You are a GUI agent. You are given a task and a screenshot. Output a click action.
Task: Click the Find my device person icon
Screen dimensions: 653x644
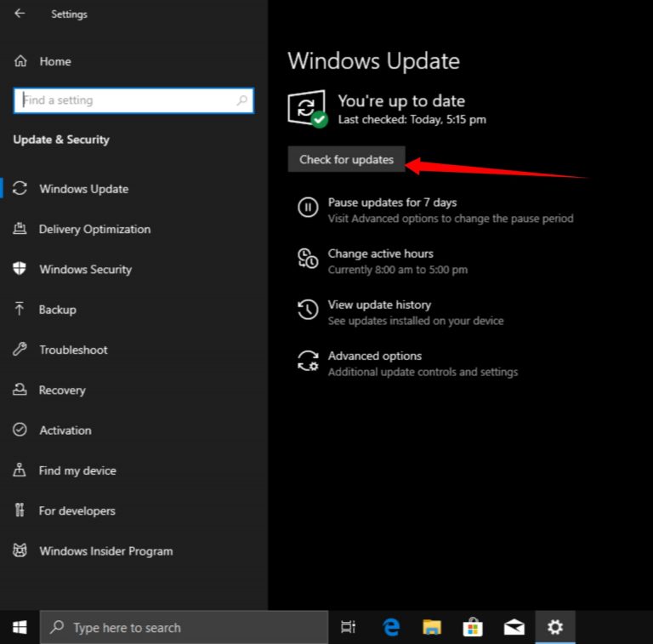tap(20, 470)
